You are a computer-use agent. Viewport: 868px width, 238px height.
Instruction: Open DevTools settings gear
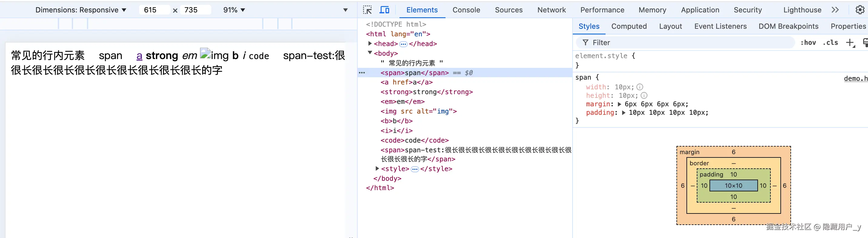pos(860,10)
